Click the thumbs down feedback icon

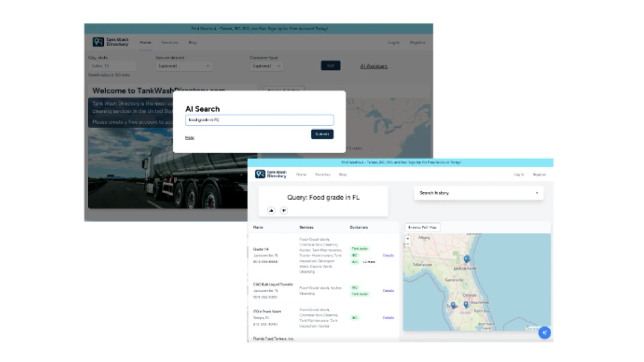tap(284, 210)
